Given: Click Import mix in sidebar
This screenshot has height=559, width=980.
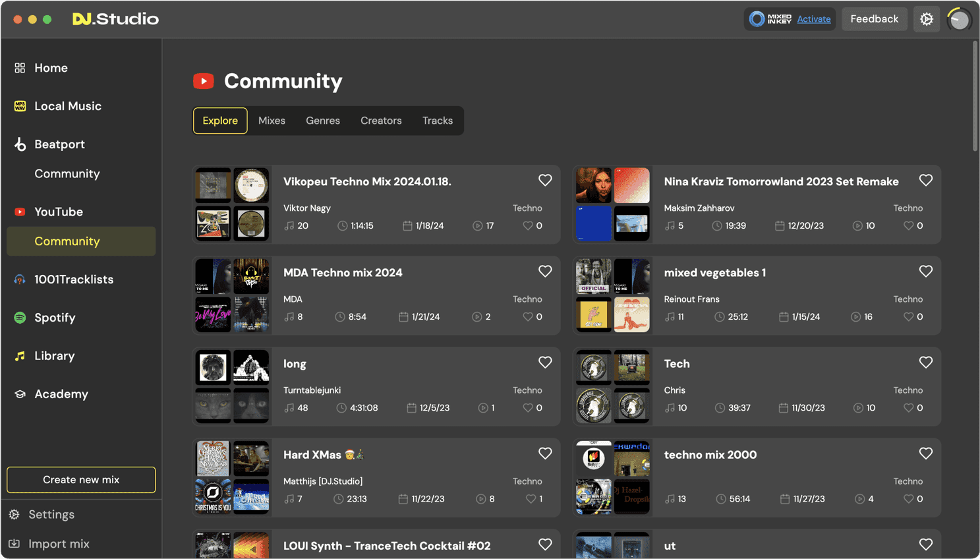Looking at the screenshot, I should pos(59,544).
